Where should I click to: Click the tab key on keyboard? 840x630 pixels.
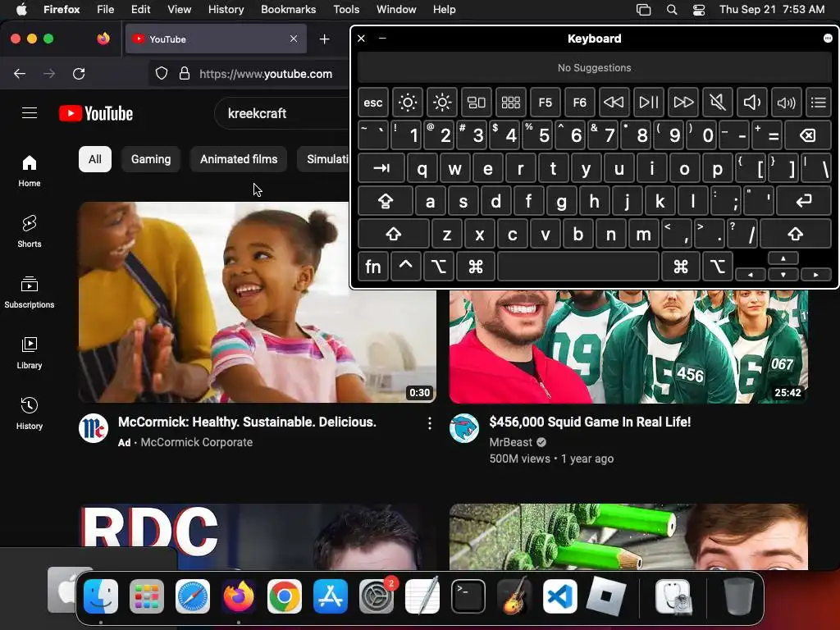(381, 168)
